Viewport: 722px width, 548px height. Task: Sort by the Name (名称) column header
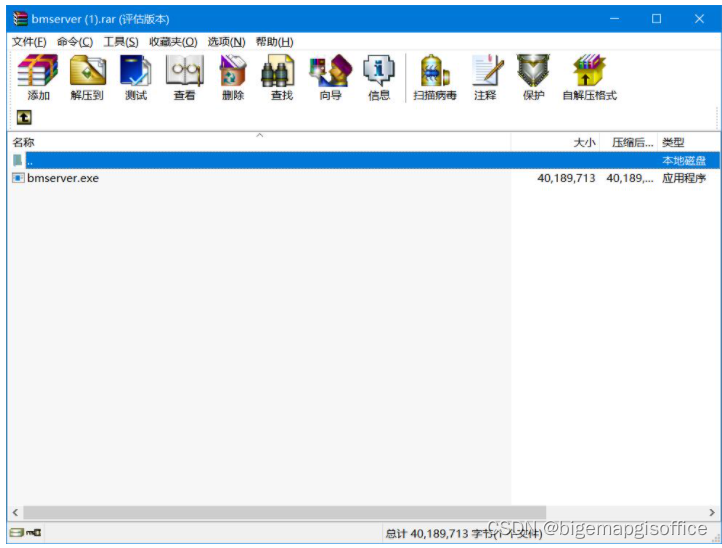coord(259,142)
